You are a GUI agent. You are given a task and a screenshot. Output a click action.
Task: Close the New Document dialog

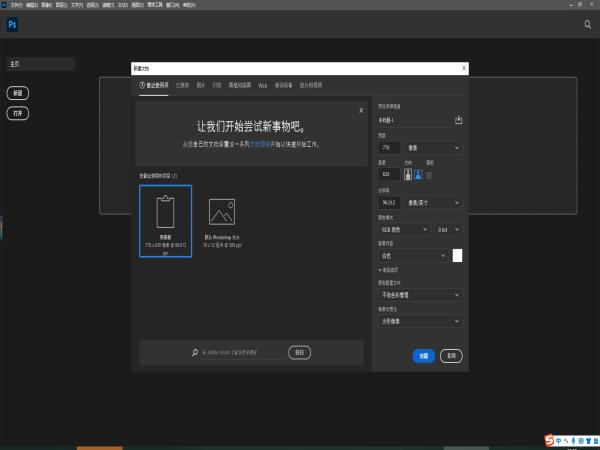point(464,68)
